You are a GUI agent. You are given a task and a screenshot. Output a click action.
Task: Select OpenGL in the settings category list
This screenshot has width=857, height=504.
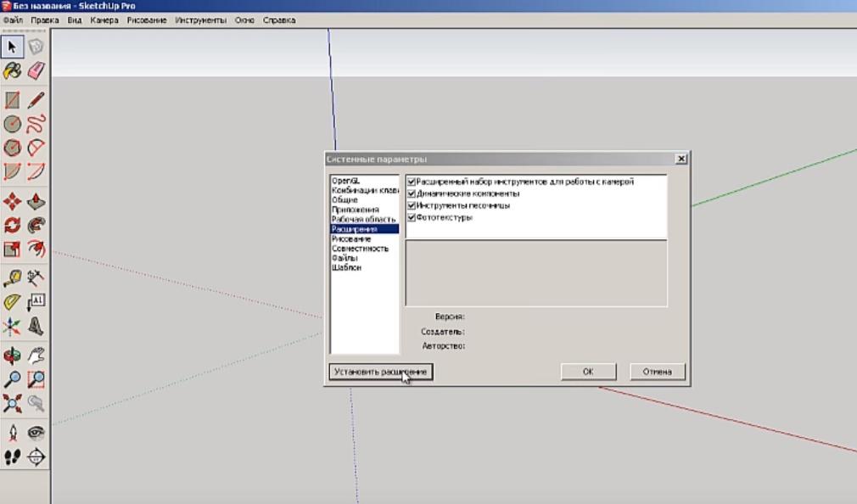tap(345, 181)
